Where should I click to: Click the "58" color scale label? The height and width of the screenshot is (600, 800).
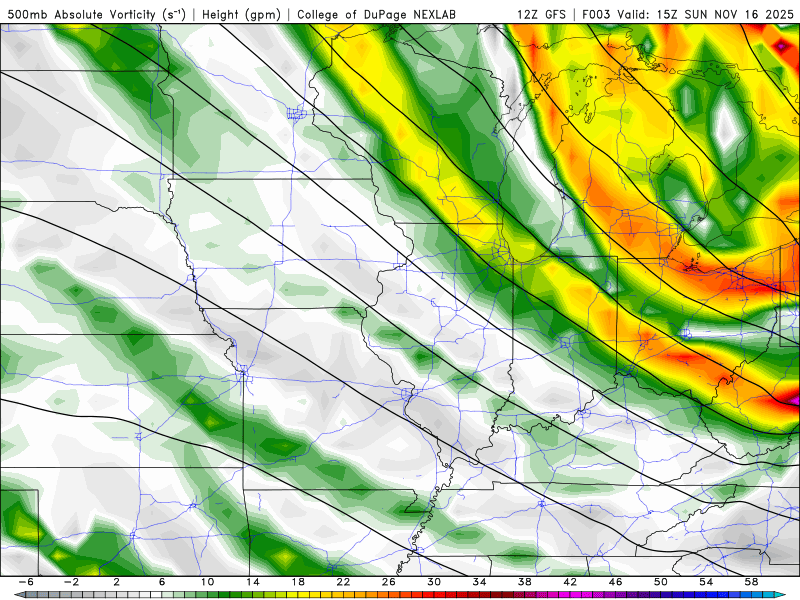pos(752,582)
